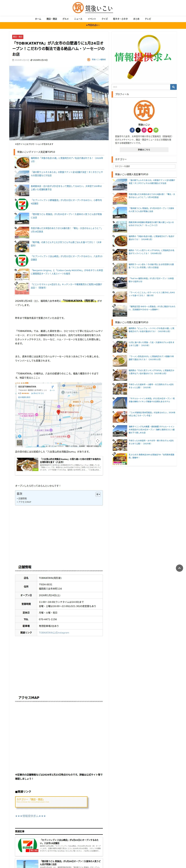Open daily 徳兵衛うどん 筑後店 article

coord(66,216)
